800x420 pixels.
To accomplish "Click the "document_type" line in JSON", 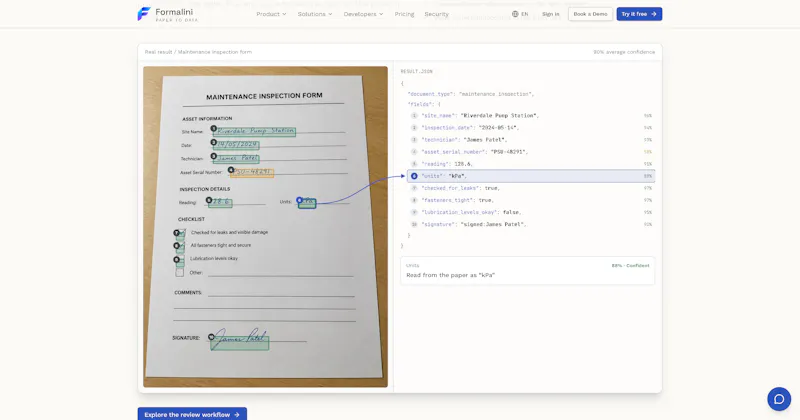I will coord(470,94).
